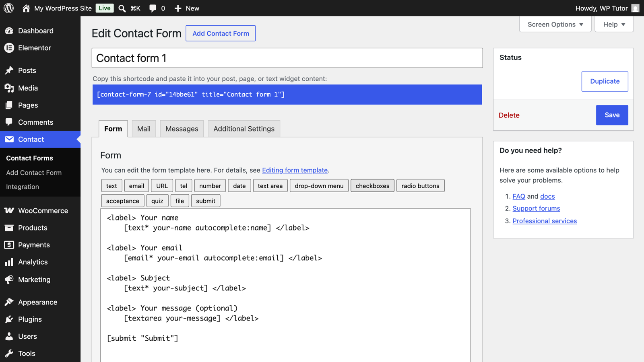Click the plus icon next to New
This screenshot has width=644, height=362.
coord(178,8)
